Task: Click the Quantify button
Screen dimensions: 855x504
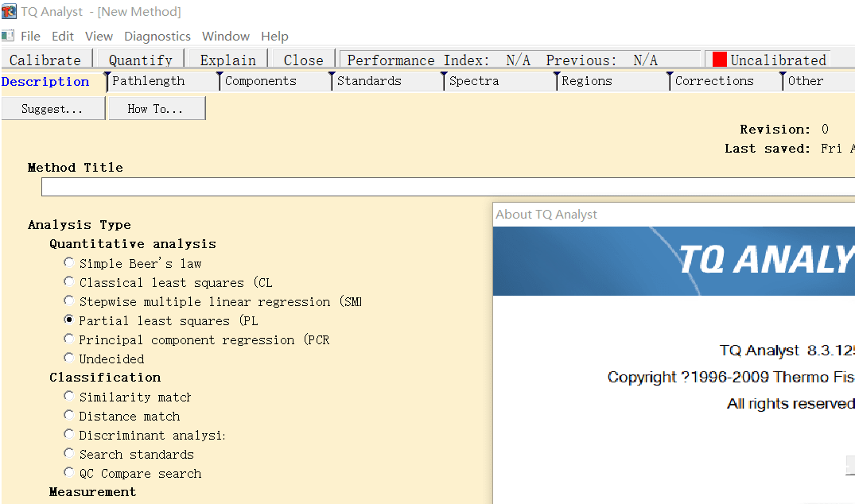Action: (x=140, y=60)
